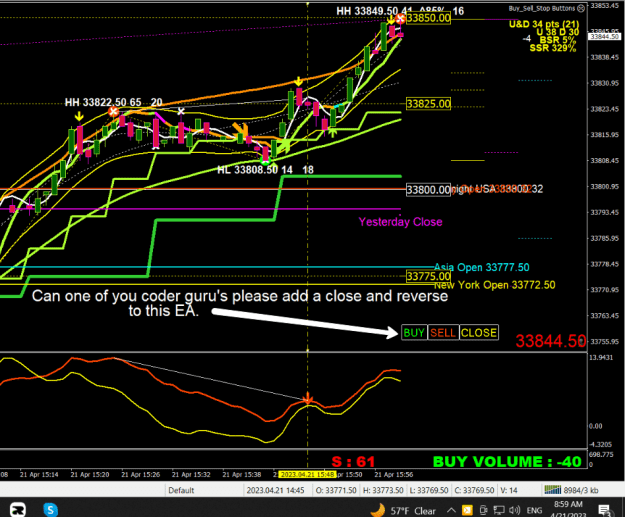Click the 8984/3 kb traffic indicator
This screenshot has height=517, width=625.
coord(581,490)
